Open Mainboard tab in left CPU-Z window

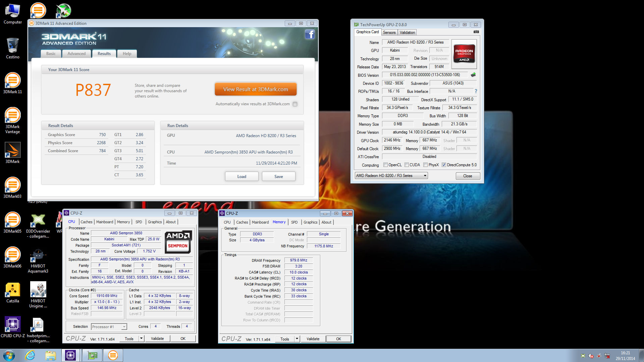[105, 222]
